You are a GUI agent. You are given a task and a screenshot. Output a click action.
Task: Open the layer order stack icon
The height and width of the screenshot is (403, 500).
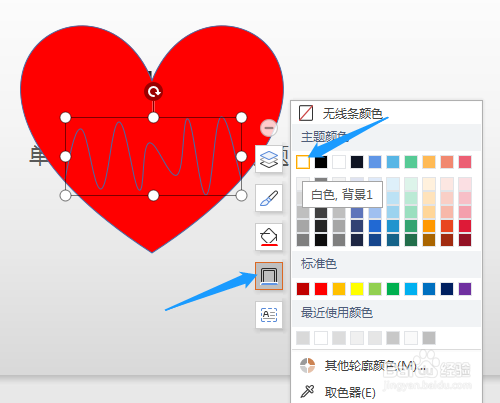click(x=269, y=159)
